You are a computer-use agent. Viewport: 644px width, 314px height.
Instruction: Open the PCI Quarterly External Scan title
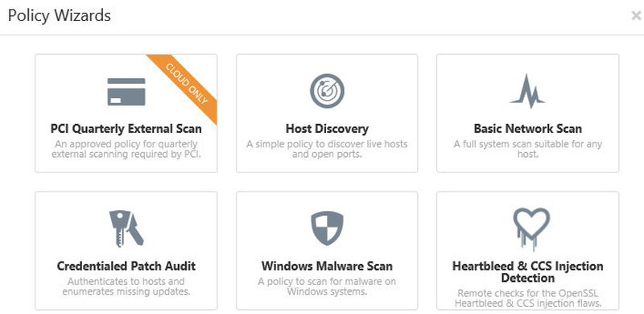point(126,129)
